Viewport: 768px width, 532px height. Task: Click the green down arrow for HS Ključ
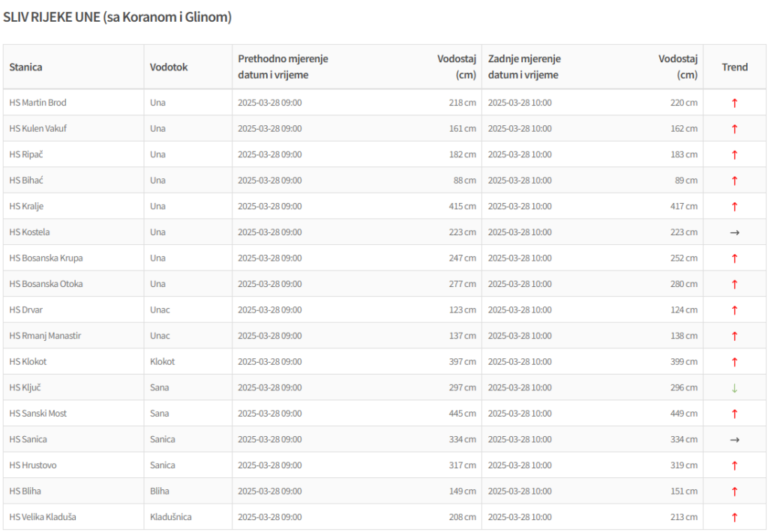point(734,387)
